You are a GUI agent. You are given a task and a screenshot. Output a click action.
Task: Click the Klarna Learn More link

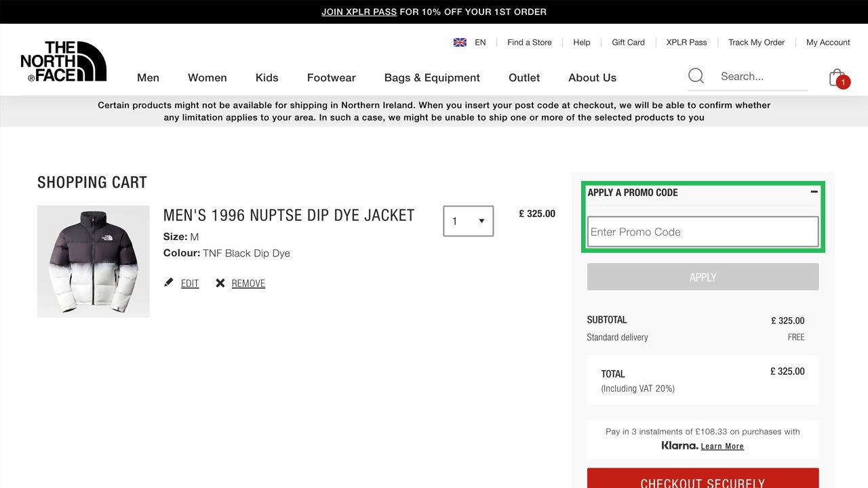722,446
